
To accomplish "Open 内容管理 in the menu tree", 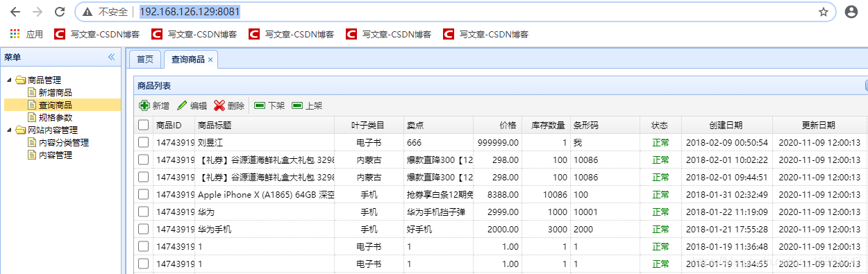I will click(x=55, y=155).
